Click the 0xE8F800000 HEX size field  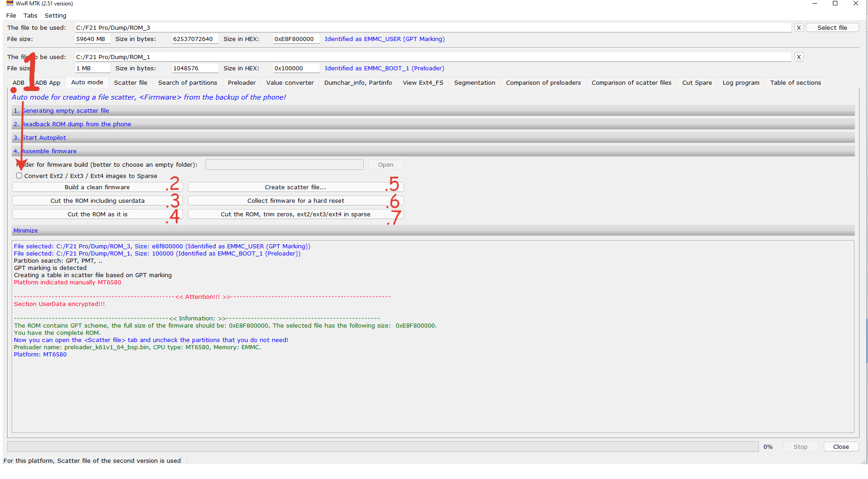pos(296,39)
